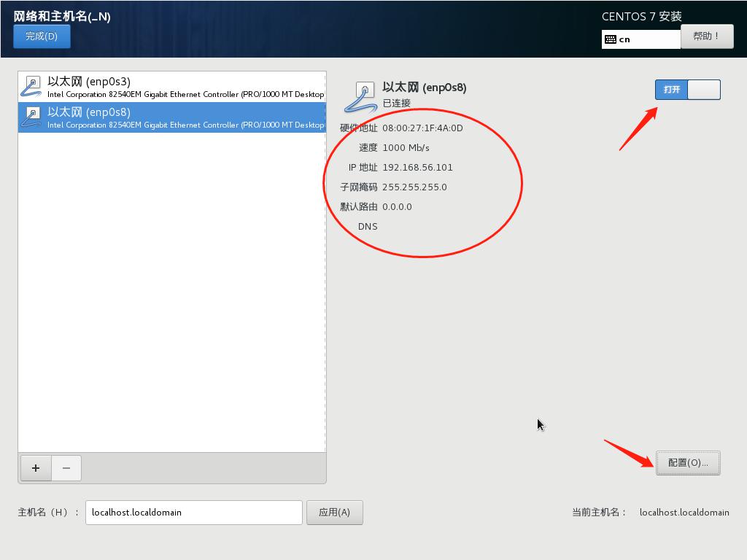Click the DNS label in details

click(x=368, y=227)
